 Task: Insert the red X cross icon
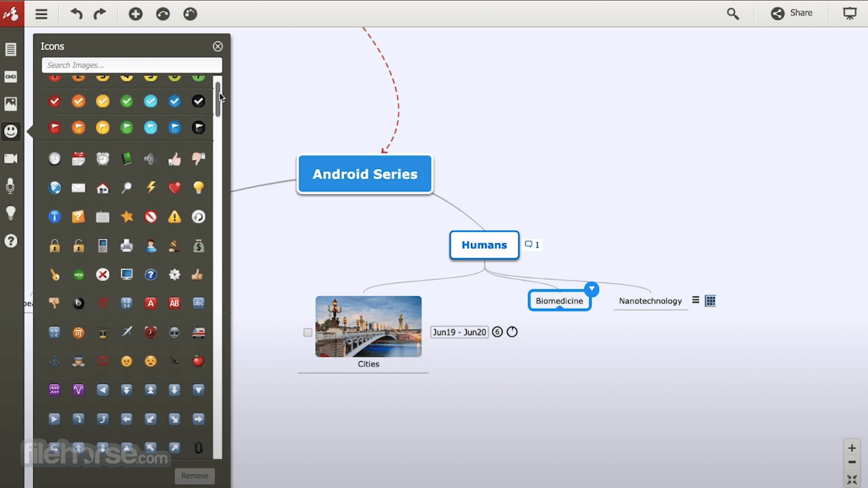pyautogui.click(x=102, y=275)
